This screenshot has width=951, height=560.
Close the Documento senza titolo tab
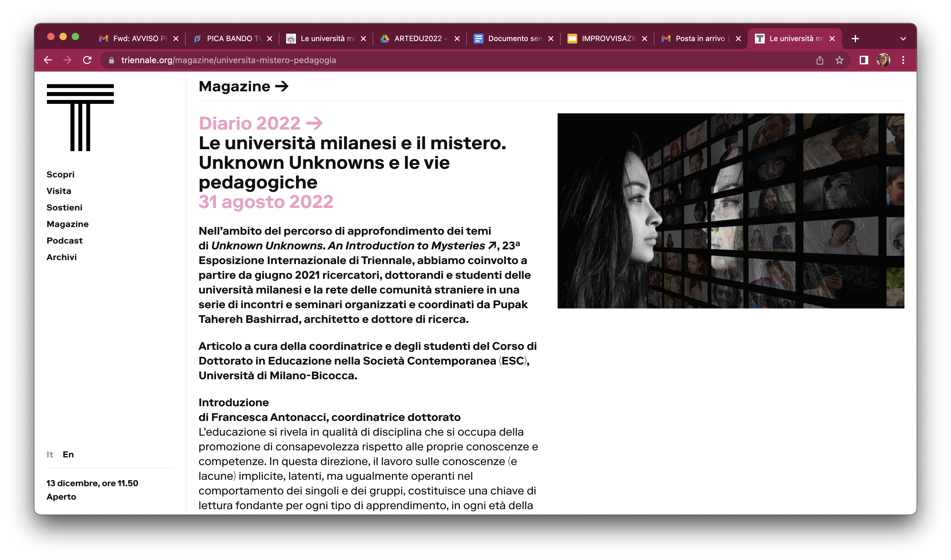click(x=551, y=39)
